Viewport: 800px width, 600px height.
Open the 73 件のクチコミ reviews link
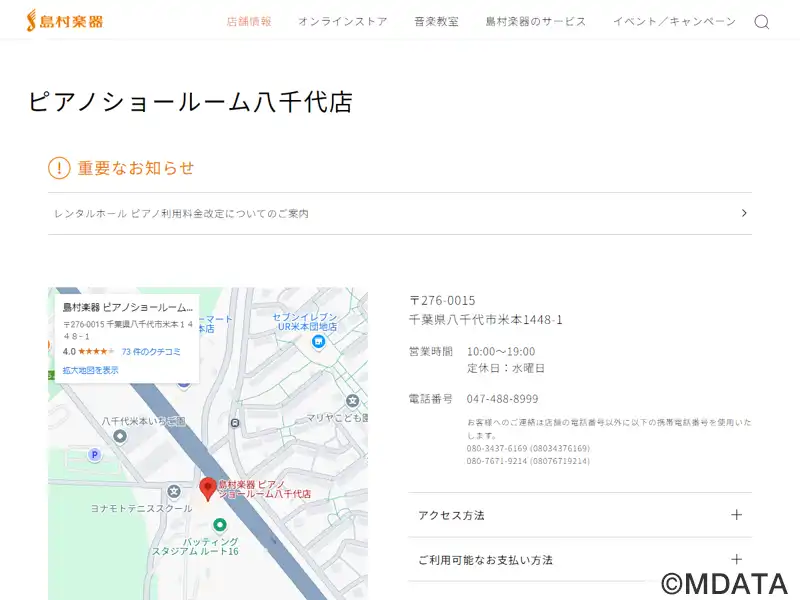[151, 352]
